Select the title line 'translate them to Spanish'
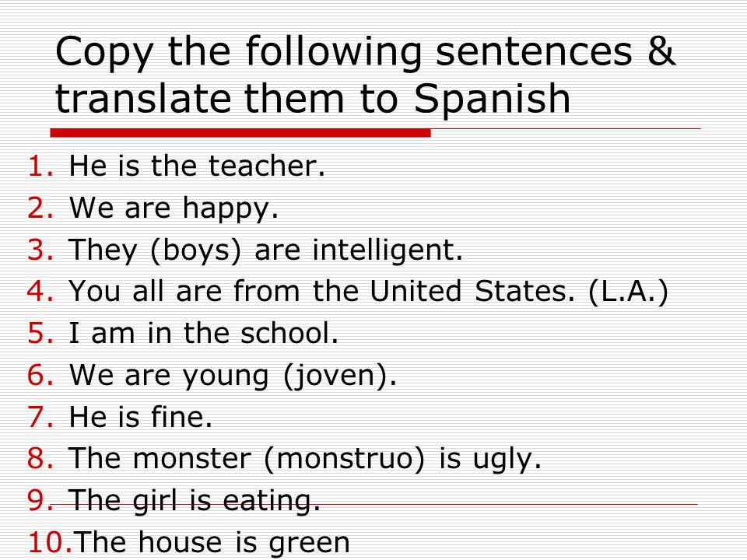Viewport: 747px width, 560px height. coord(313,99)
